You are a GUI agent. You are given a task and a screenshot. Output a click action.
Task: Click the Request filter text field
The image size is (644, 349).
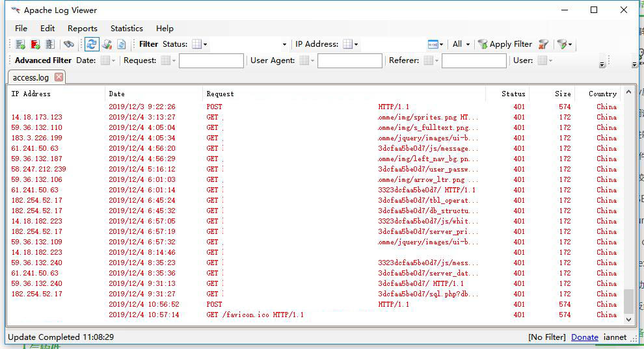click(x=211, y=60)
